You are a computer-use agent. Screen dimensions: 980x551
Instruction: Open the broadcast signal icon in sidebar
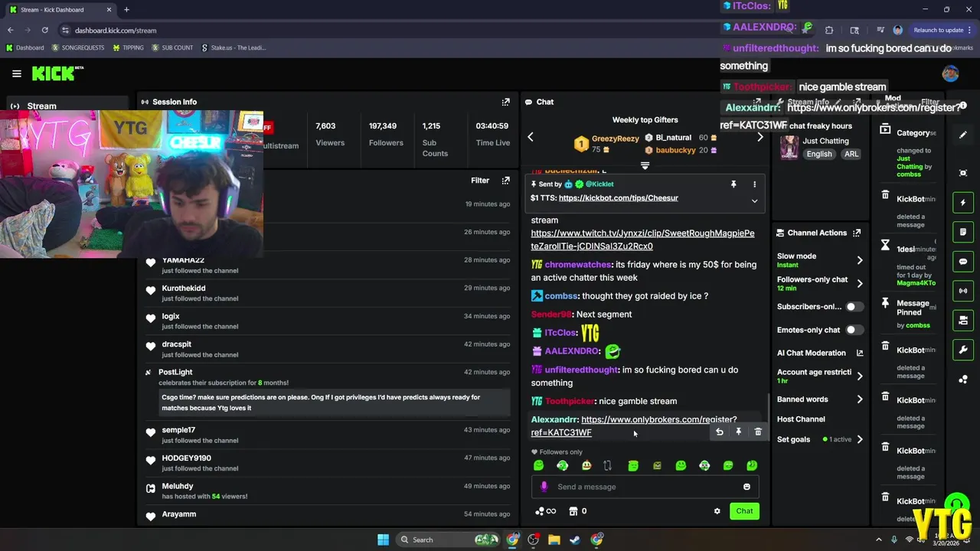(x=963, y=291)
